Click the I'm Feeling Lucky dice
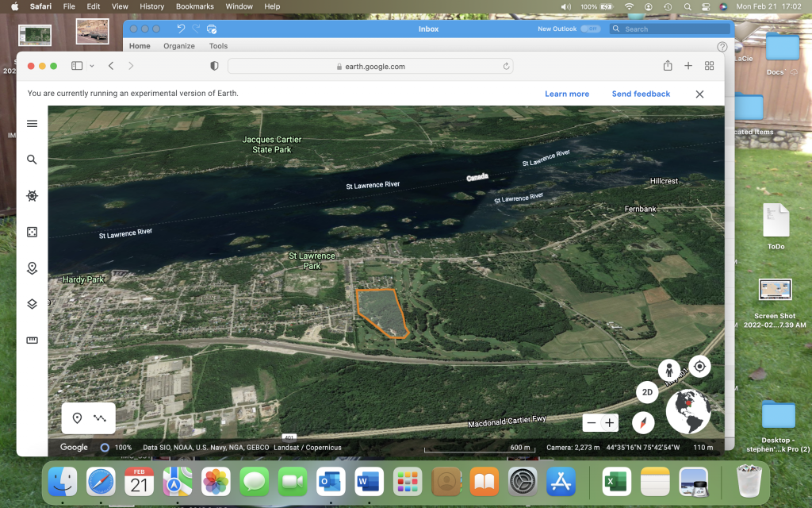Screen dimensions: 812x508 tap(32, 232)
